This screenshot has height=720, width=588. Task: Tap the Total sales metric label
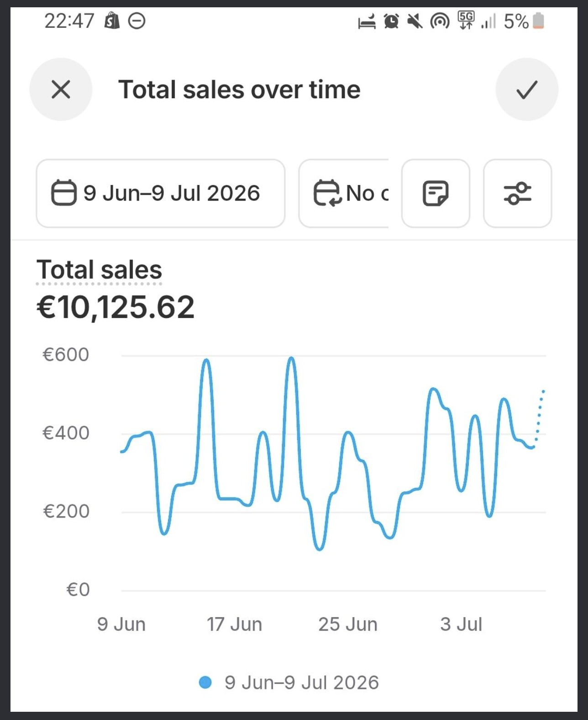pos(99,270)
